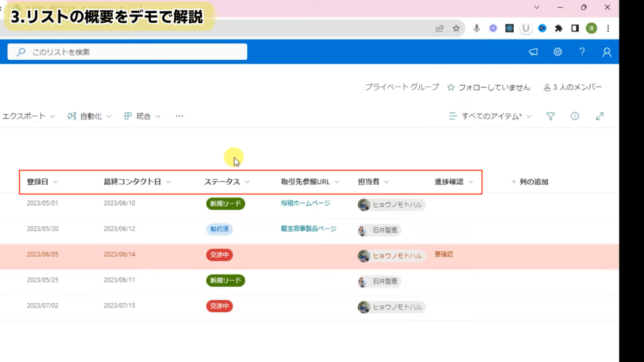Image resolution: width=644 pixels, height=362 pixels.
Task: Toggle the follow star フォローしていません
Action: click(x=489, y=87)
